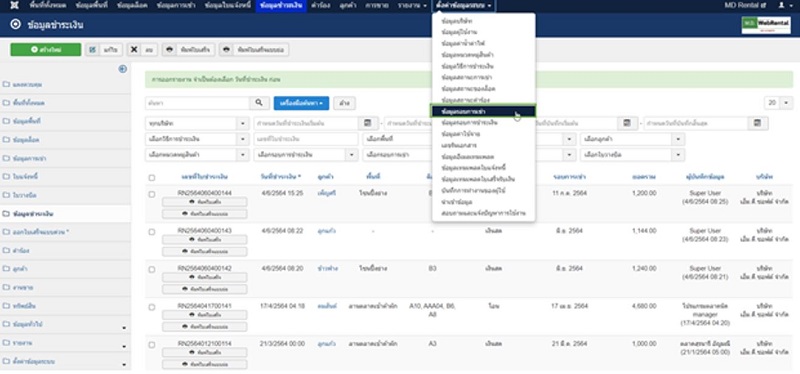Click the date 17/4/2564 04:18 cell

pos(283,306)
